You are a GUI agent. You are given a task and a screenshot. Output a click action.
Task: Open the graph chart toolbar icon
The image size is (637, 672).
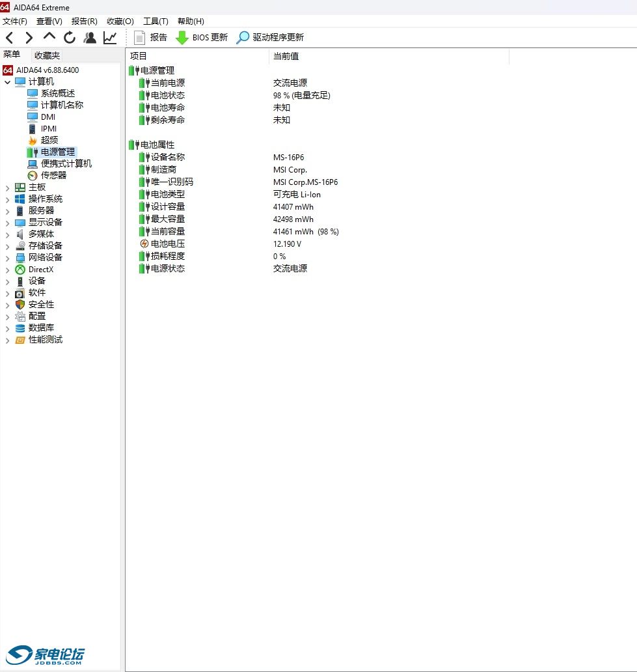(110, 38)
